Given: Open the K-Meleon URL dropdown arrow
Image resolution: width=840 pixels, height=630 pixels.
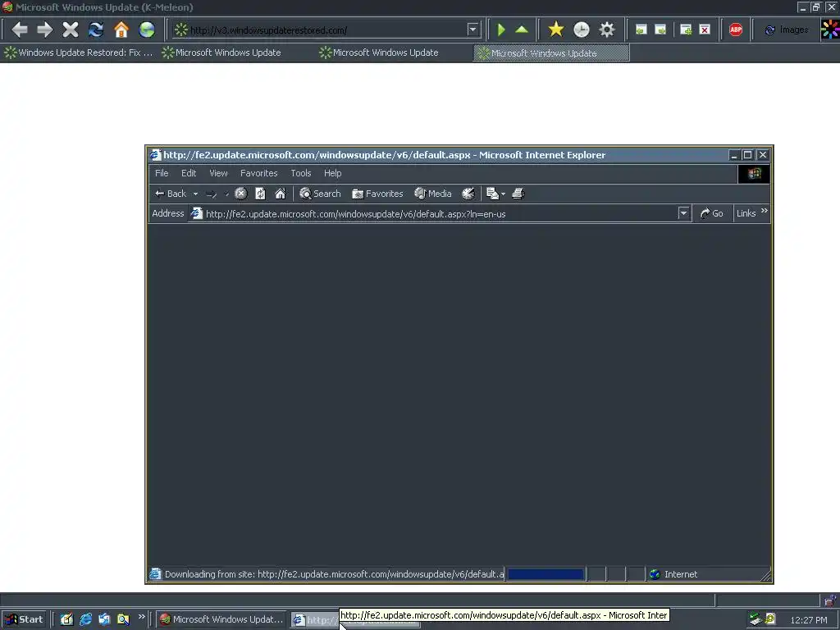Looking at the screenshot, I should [472, 30].
